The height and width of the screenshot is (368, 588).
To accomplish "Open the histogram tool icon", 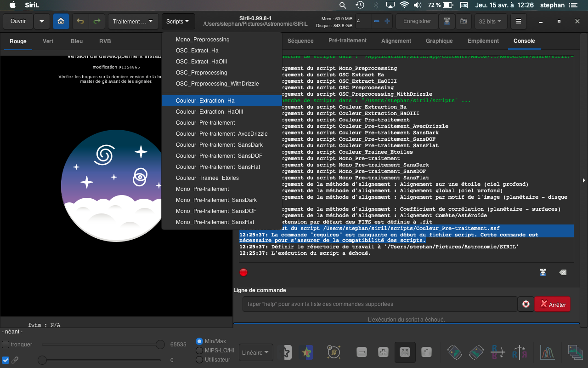I will click(547, 352).
